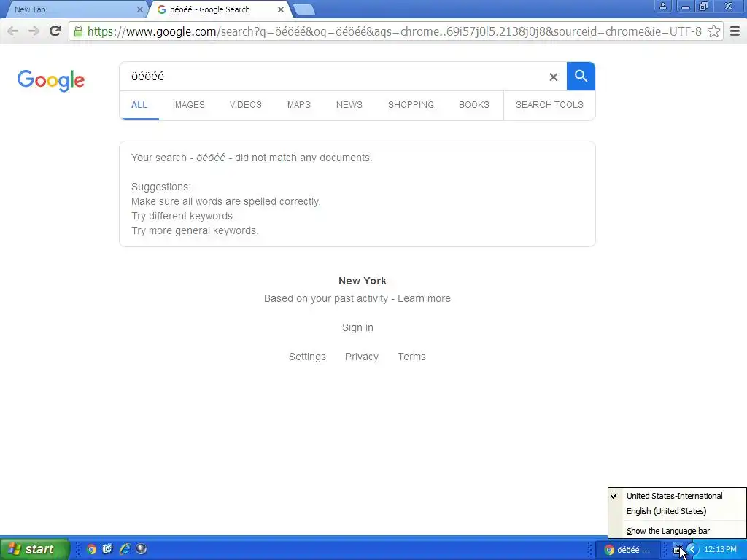Open a new tab with the new-tab button
Viewport: 747px width, 560px height.
pos(303,9)
